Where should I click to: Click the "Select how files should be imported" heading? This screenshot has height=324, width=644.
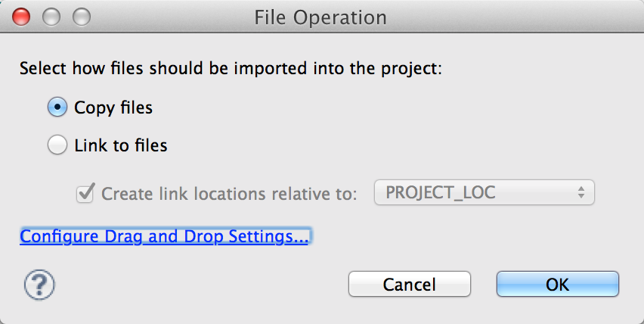(x=231, y=68)
